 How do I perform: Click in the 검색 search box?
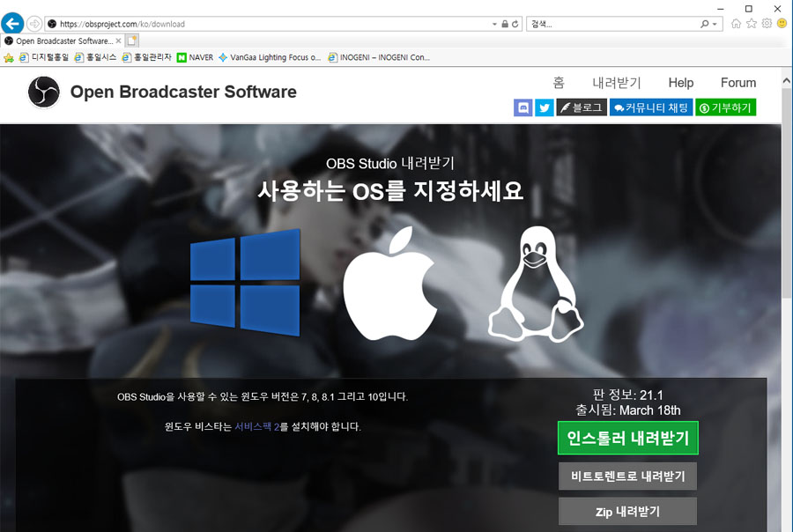point(612,24)
